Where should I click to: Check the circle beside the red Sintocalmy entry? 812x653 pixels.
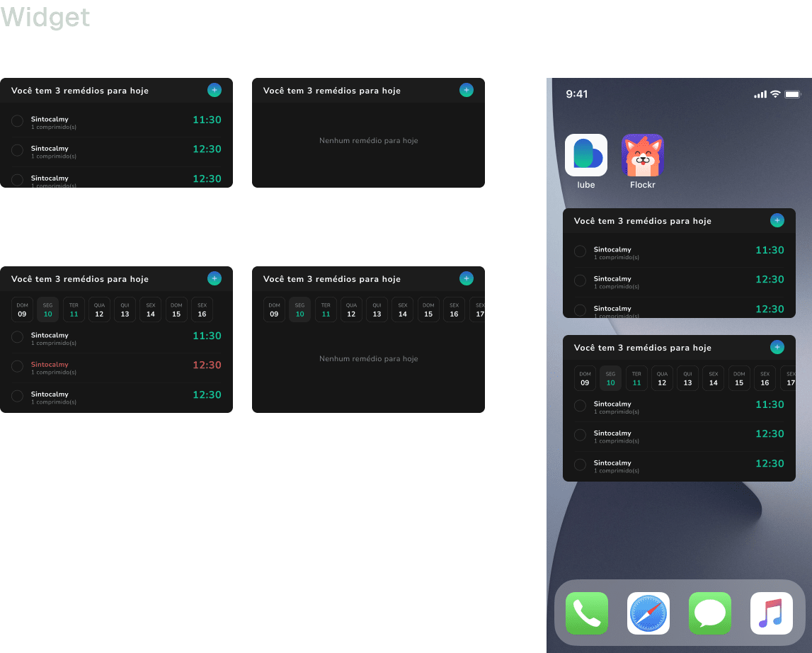pyautogui.click(x=18, y=366)
